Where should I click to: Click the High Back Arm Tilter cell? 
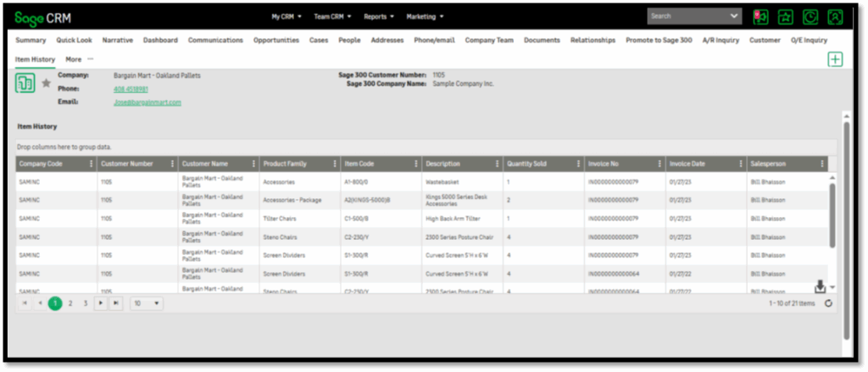point(462,219)
